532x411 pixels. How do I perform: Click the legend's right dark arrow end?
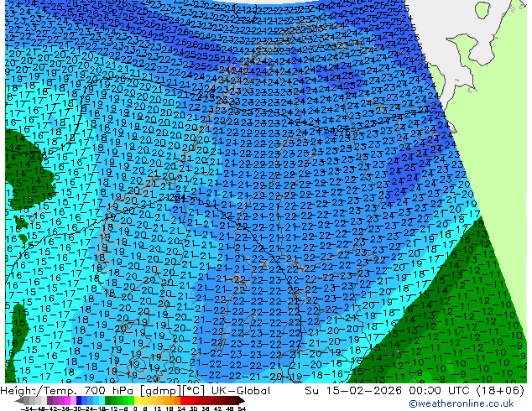[x=242, y=401]
